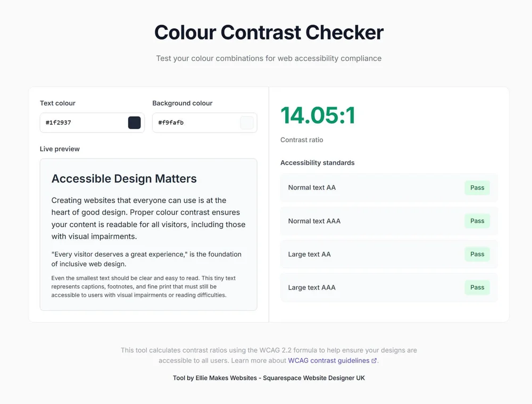
Task: Click the quoted preview text about visitors
Action: pos(146,259)
